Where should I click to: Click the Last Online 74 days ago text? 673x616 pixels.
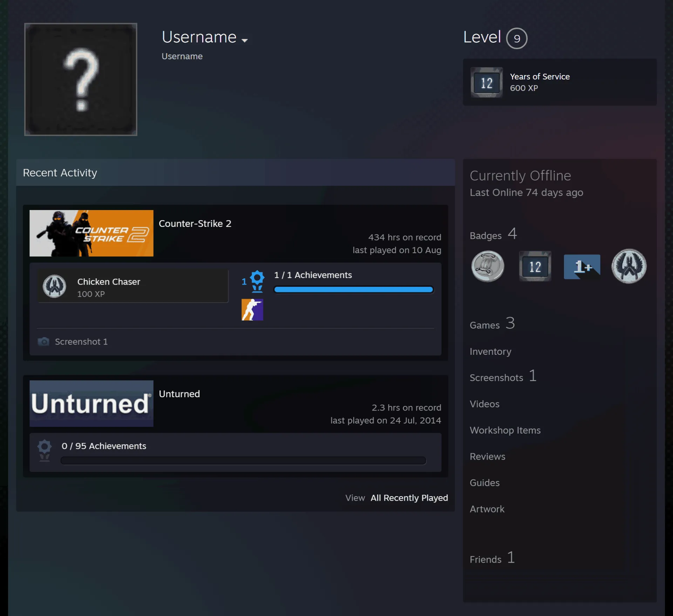coord(526,192)
